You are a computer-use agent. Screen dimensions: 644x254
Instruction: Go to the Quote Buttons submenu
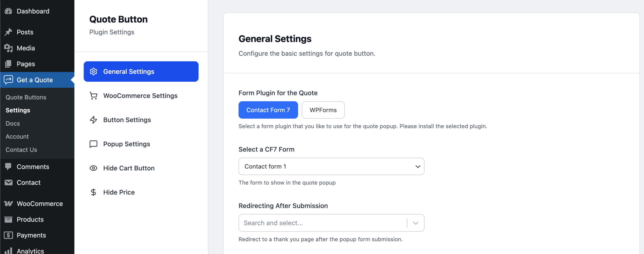click(26, 97)
